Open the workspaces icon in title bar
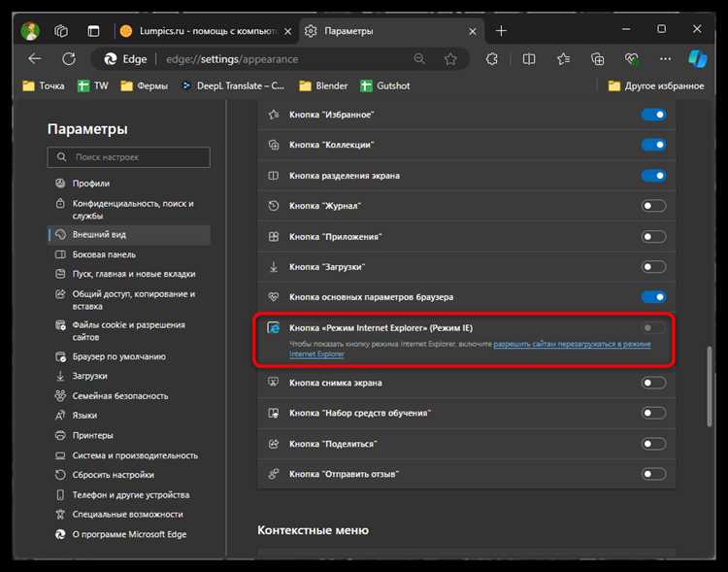Viewport: 728px width, 572px height. 61,31
